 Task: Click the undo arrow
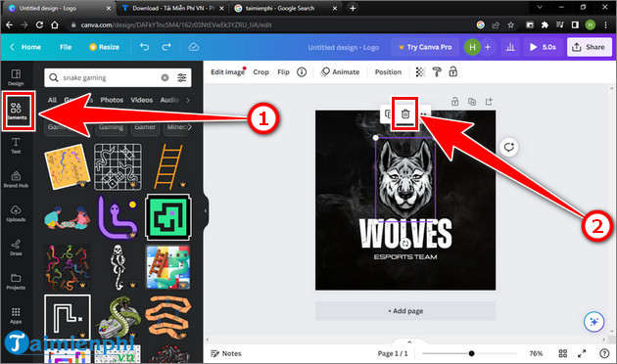coord(144,47)
